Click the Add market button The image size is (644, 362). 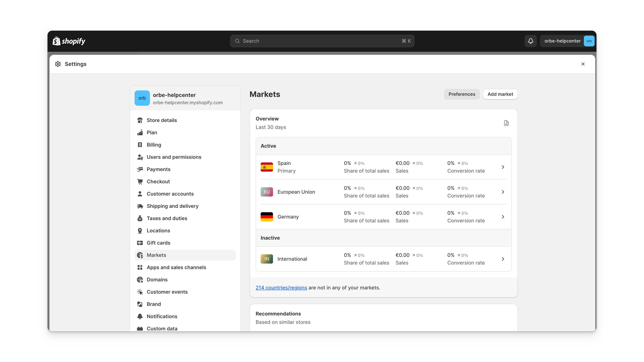pyautogui.click(x=500, y=94)
